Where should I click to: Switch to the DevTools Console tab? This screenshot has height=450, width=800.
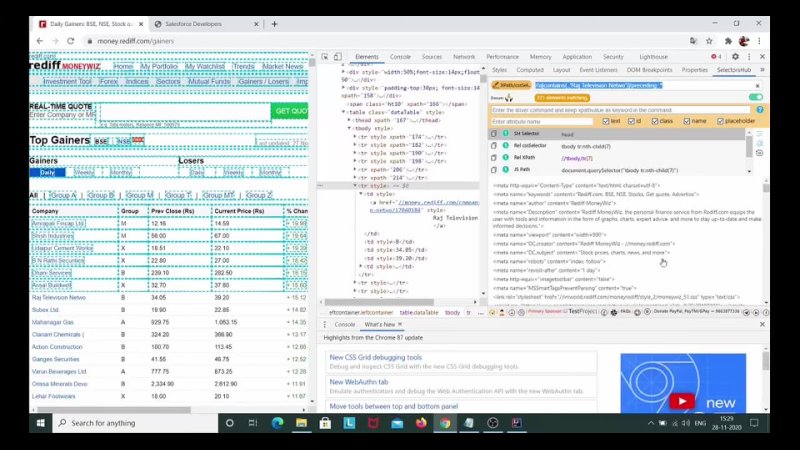point(400,57)
